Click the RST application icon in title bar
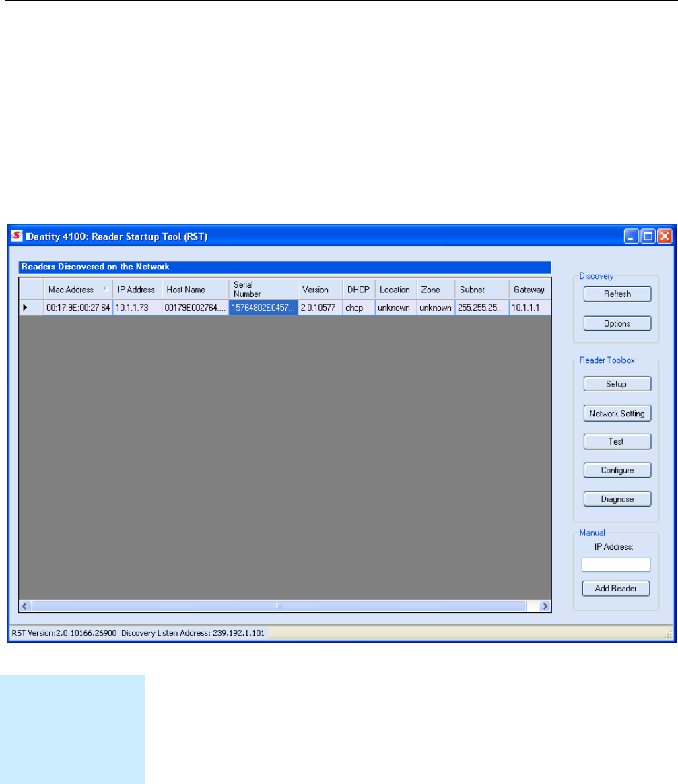 (x=17, y=236)
